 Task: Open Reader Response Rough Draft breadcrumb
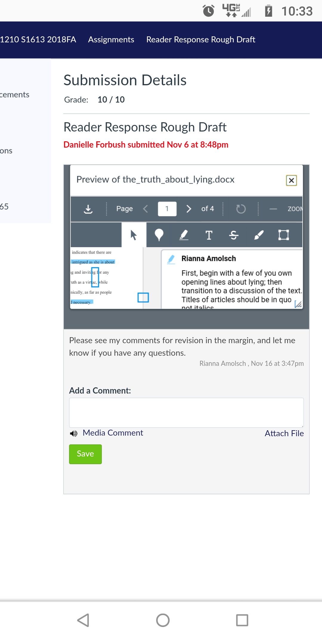(201, 40)
